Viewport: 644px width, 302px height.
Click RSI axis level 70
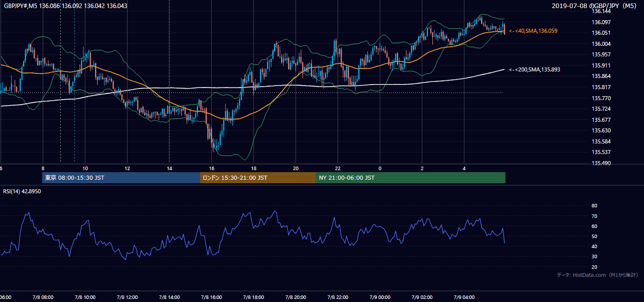pyautogui.click(x=594, y=216)
